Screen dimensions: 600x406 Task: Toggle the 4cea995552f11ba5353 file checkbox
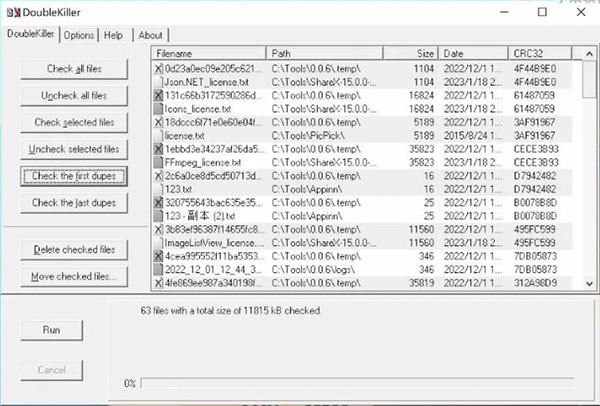pos(158,256)
